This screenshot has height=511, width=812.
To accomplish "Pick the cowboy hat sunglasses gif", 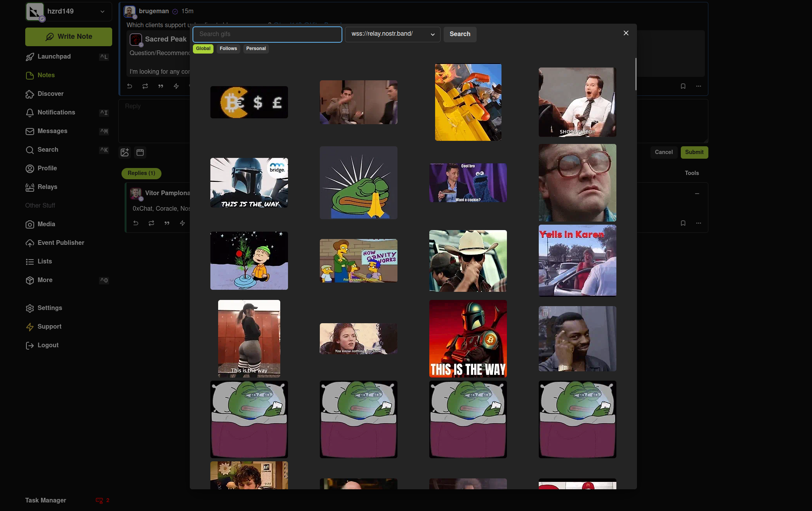I will pos(468,261).
